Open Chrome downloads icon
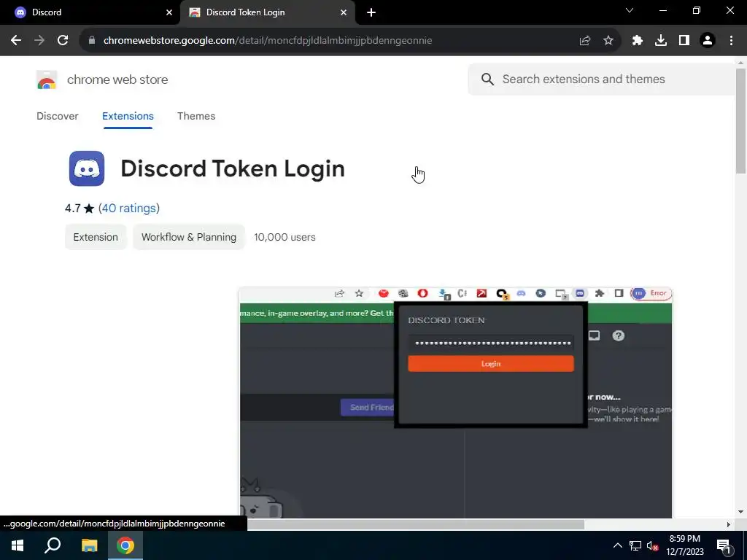747x560 pixels. coord(661,41)
